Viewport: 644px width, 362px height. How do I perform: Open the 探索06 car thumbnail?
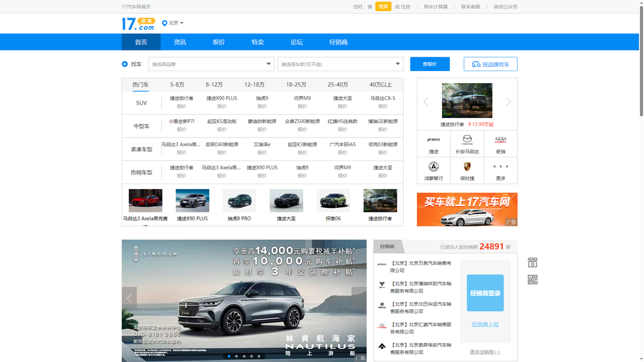(333, 200)
